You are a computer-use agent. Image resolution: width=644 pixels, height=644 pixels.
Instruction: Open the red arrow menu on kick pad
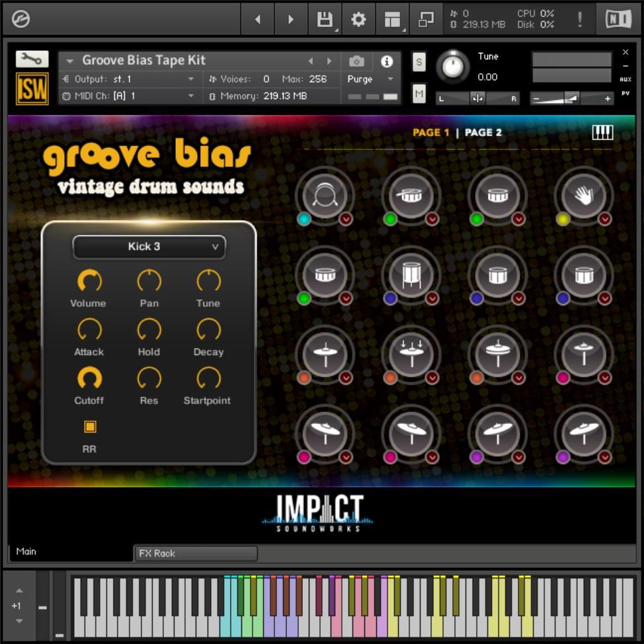click(x=346, y=219)
